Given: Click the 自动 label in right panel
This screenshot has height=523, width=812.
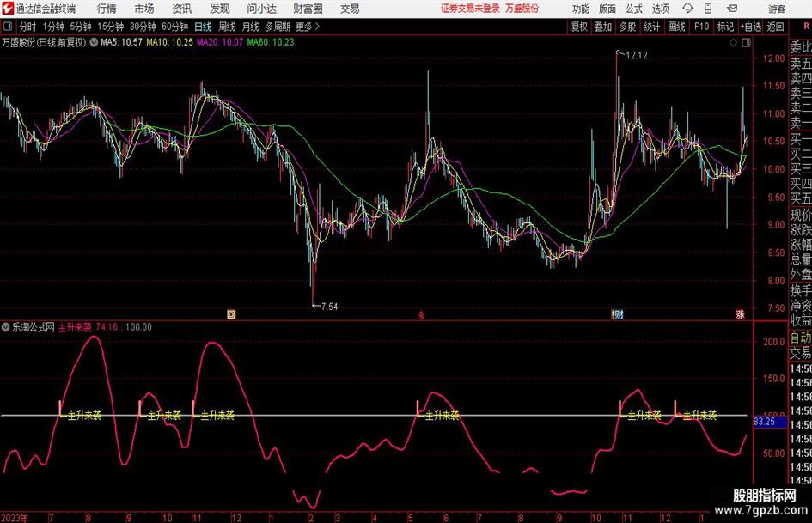Looking at the screenshot, I should coord(801,338).
